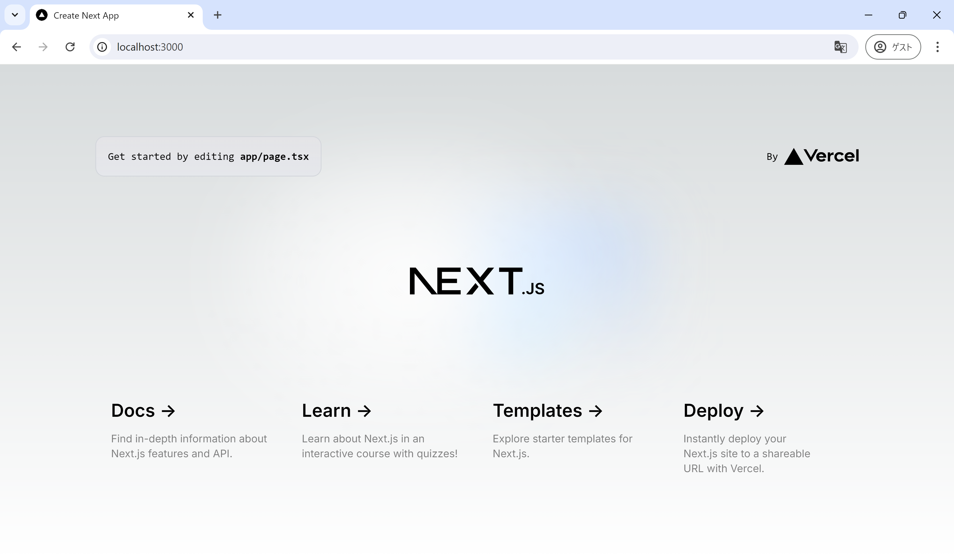Viewport: 954px width, 560px height.
Task: Open the Learn link card
Action: [x=382, y=431]
